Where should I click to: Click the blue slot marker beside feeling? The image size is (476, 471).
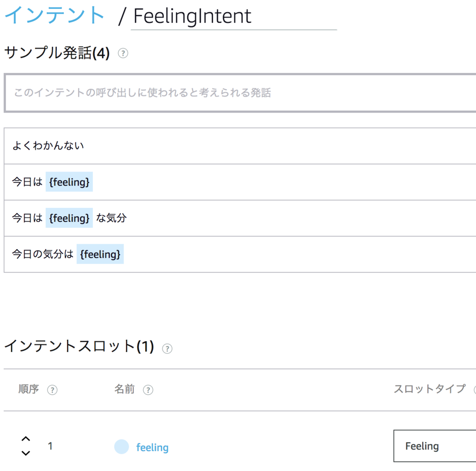tap(122, 446)
